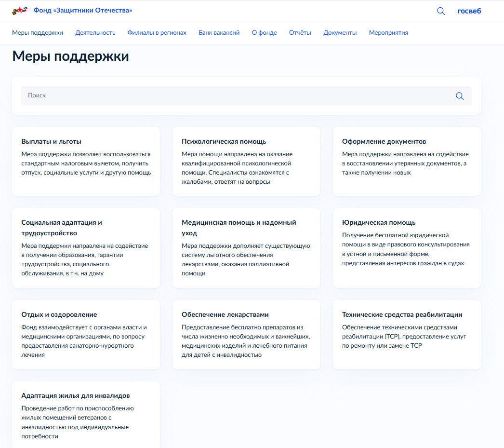Open site search via header magnifier icon
The image size is (504, 448).
click(441, 11)
